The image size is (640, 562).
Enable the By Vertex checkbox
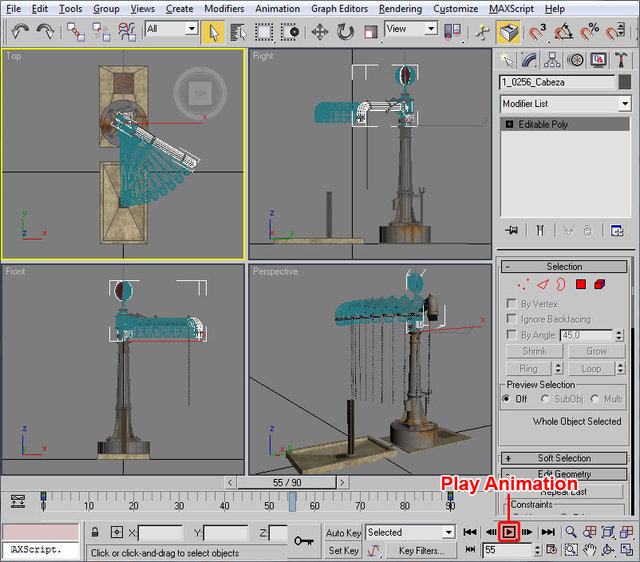pyautogui.click(x=512, y=303)
